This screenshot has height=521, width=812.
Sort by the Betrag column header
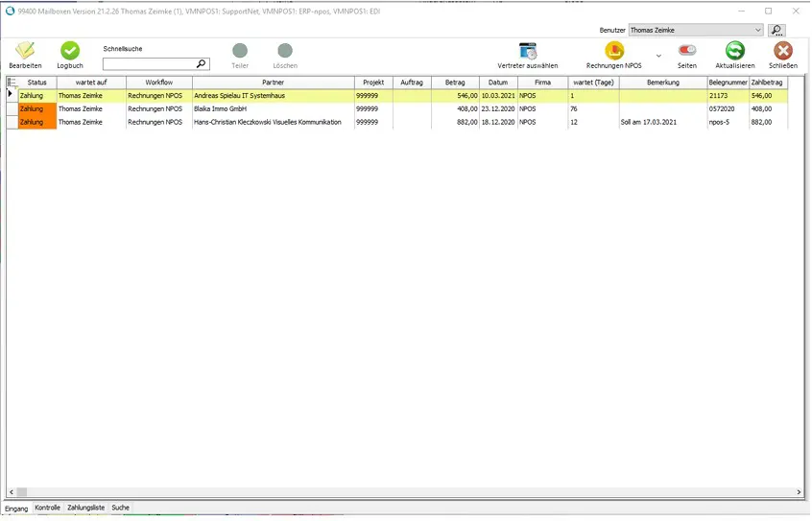(x=454, y=83)
